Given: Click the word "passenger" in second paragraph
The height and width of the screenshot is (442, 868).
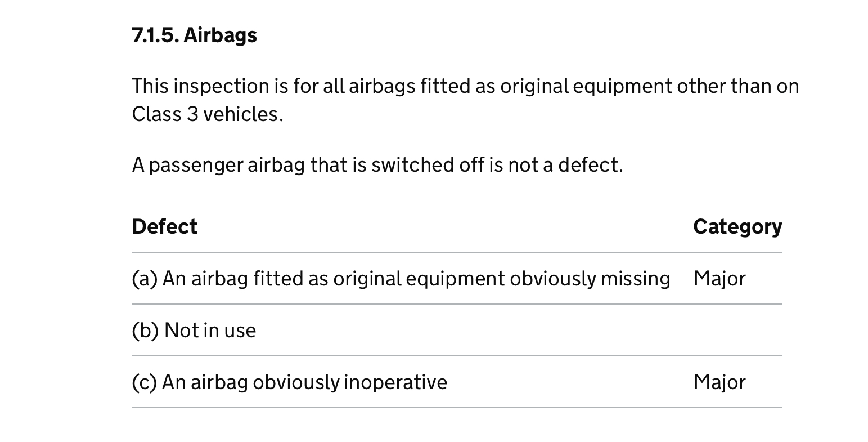Looking at the screenshot, I should click(x=196, y=165).
